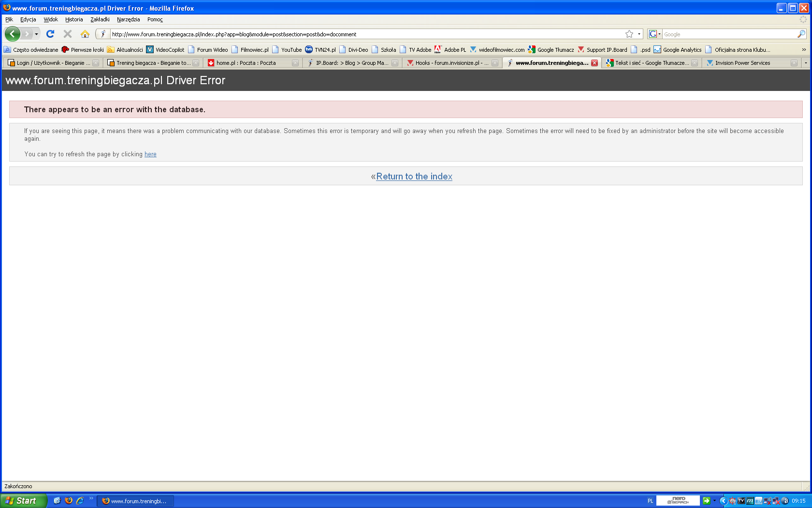Open the Szkoła bookmark
Screen dimensions: 812x508
[x=384, y=49]
